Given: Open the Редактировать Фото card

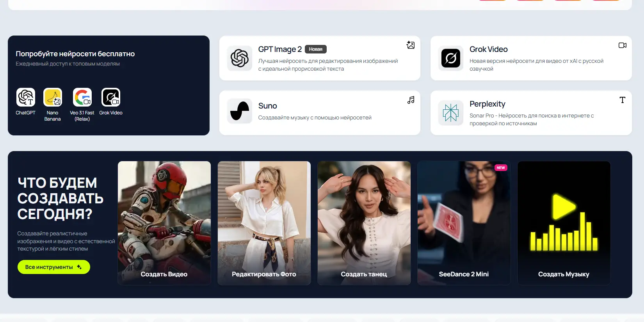Looking at the screenshot, I should pyautogui.click(x=264, y=223).
